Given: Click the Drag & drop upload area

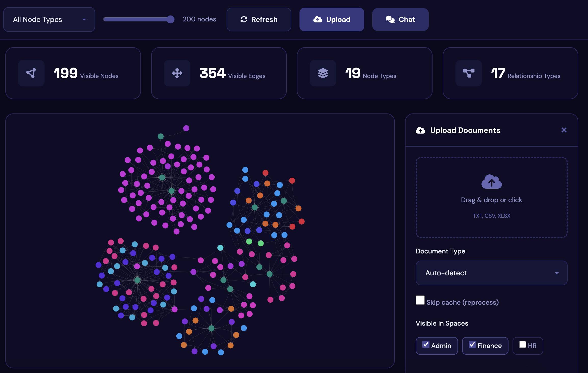Looking at the screenshot, I should point(491,200).
